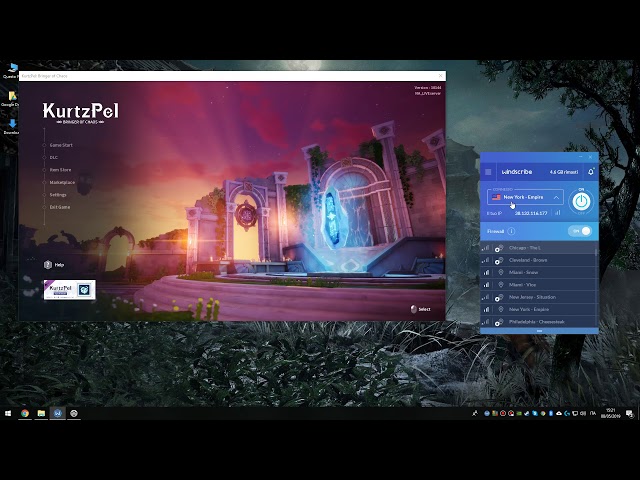The image size is (640, 480).
Task: Click the Windscribe server list scrollbar
Action: [x=597, y=254]
